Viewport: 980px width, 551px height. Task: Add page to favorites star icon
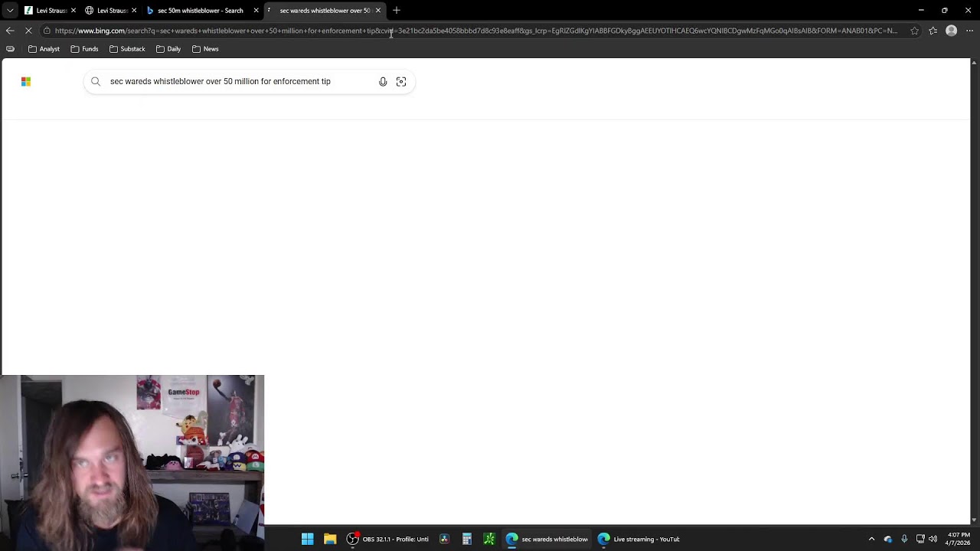[914, 31]
